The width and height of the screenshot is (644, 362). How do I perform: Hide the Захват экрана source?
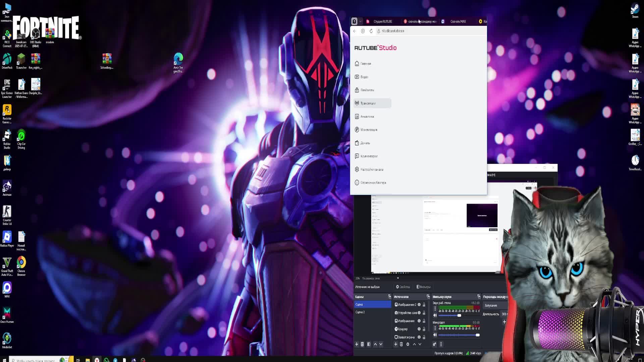click(x=419, y=337)
